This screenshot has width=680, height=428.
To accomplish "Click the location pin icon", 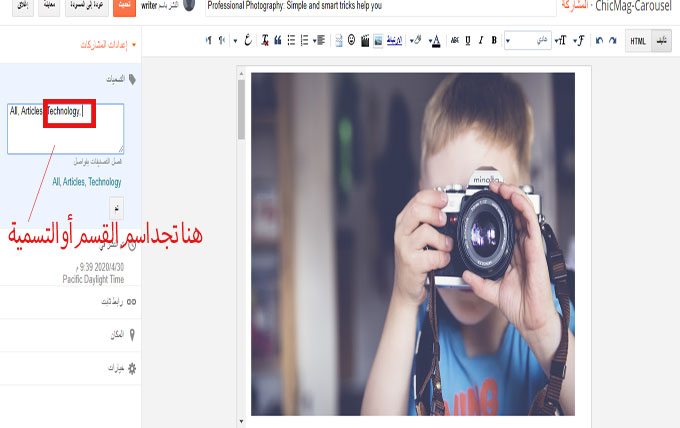I will coord(132,335).
